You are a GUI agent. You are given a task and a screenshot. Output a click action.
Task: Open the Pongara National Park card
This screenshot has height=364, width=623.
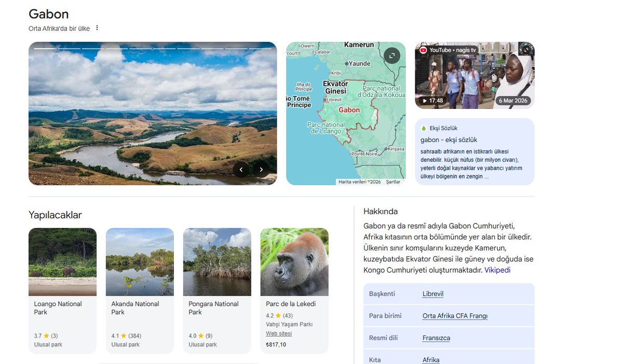click(x=217, y=291)
